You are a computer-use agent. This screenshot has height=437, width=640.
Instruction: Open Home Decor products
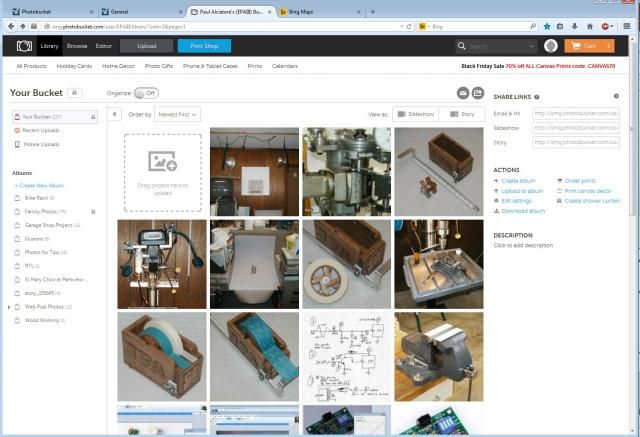point(118,66)
